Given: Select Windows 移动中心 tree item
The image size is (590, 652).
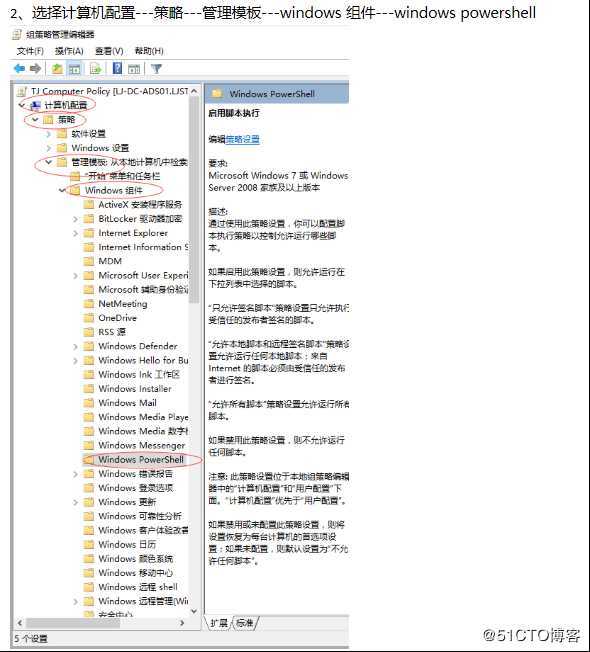Looking at the screenshot, I should (x=136, y=573).
